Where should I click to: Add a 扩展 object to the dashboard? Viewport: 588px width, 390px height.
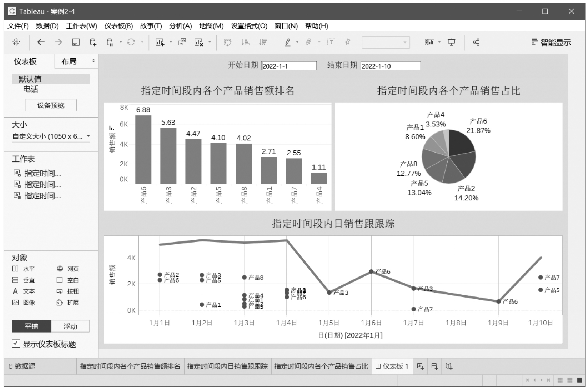click(68, 303)
